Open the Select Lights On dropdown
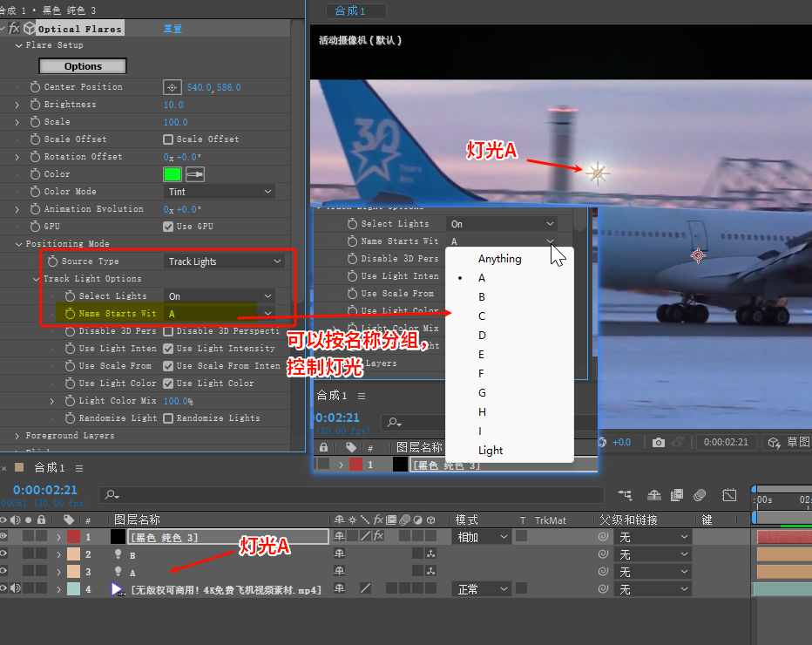Screen dimensions: 812x645 pos(220,296)
